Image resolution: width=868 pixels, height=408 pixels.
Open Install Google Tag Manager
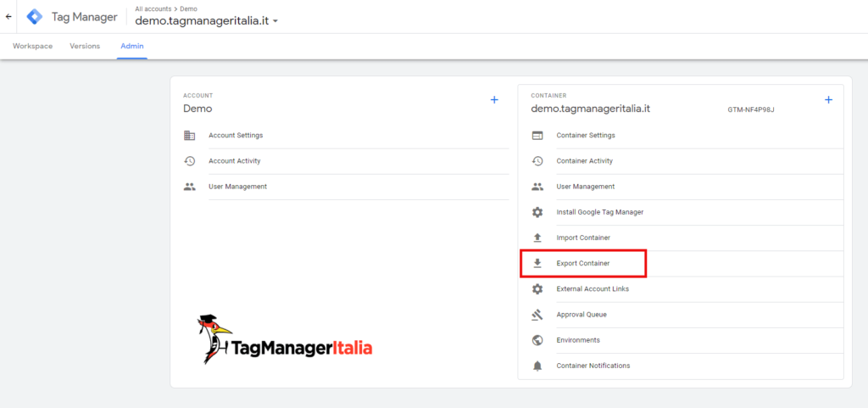(x=600, y=212)
